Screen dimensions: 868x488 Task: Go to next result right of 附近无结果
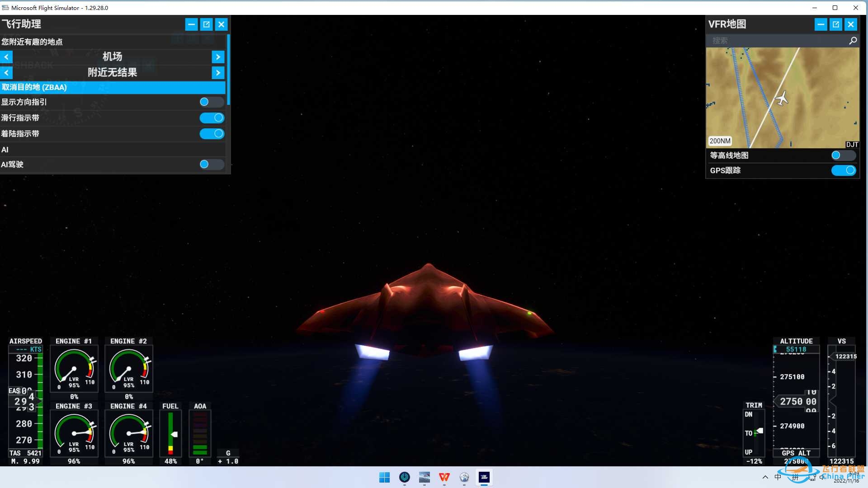[218, 72]
